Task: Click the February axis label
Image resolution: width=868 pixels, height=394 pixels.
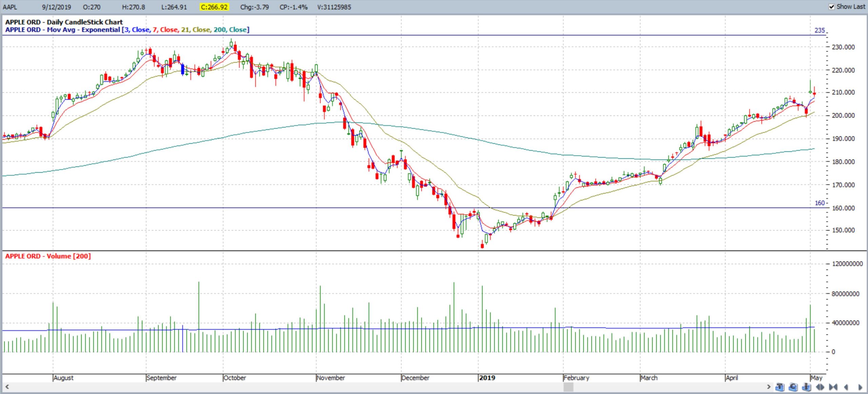Action: pyautogui.click(x=577, y=378)
